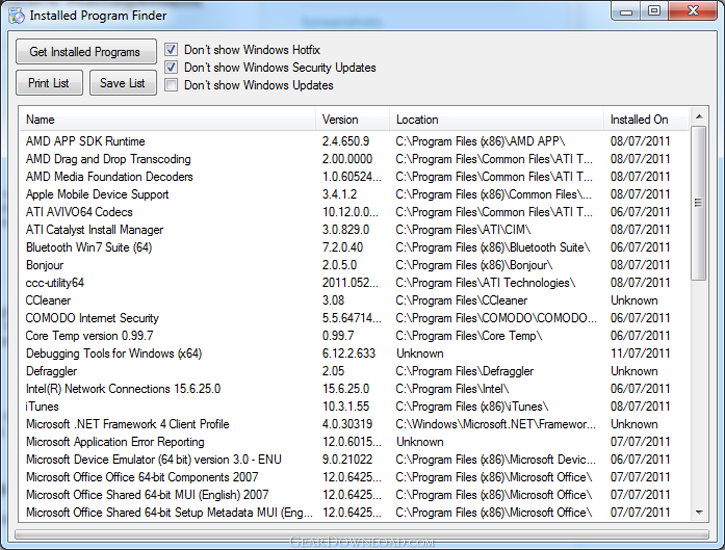Screen dimensions: 725x550
Task: Select Microsoft Device Emulator version 3.0 row
Action: [x=355, y=459]
